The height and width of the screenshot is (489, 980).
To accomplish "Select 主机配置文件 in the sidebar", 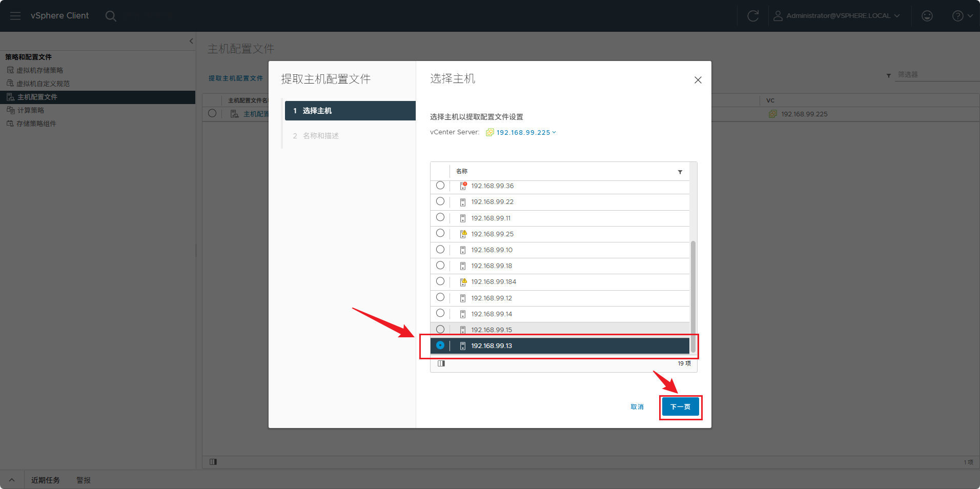I will tap(97, 97).
